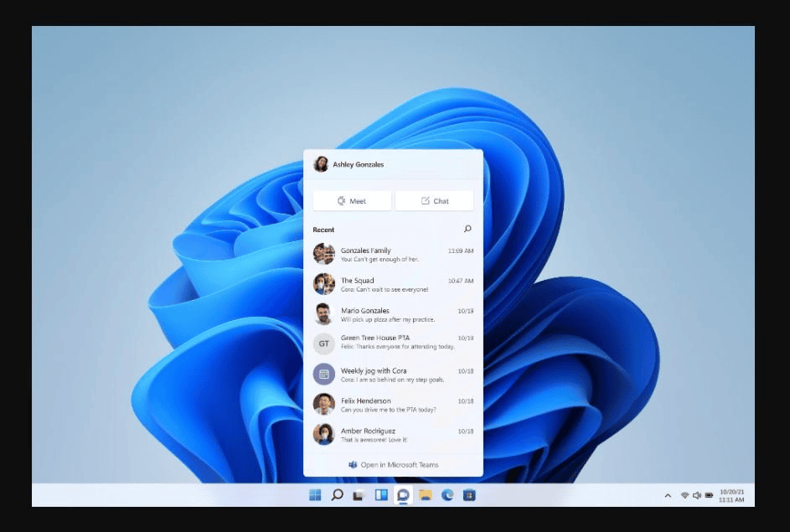Viewport: 790px width, 532px height.
Task: Open the Teams Chat icon in taskbar
Action: pyautogui.click(x=403, y=495)
